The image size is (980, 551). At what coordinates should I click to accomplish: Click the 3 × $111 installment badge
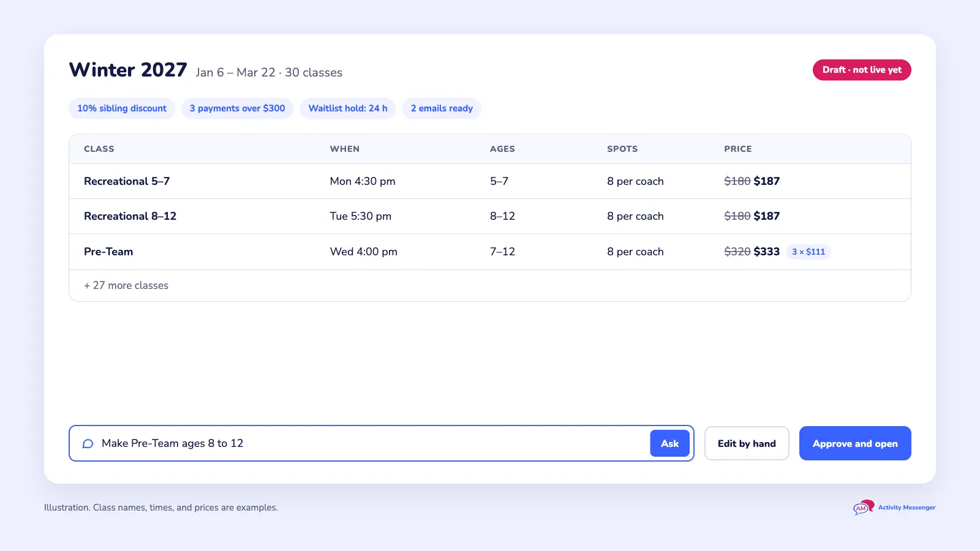(809, 252)
